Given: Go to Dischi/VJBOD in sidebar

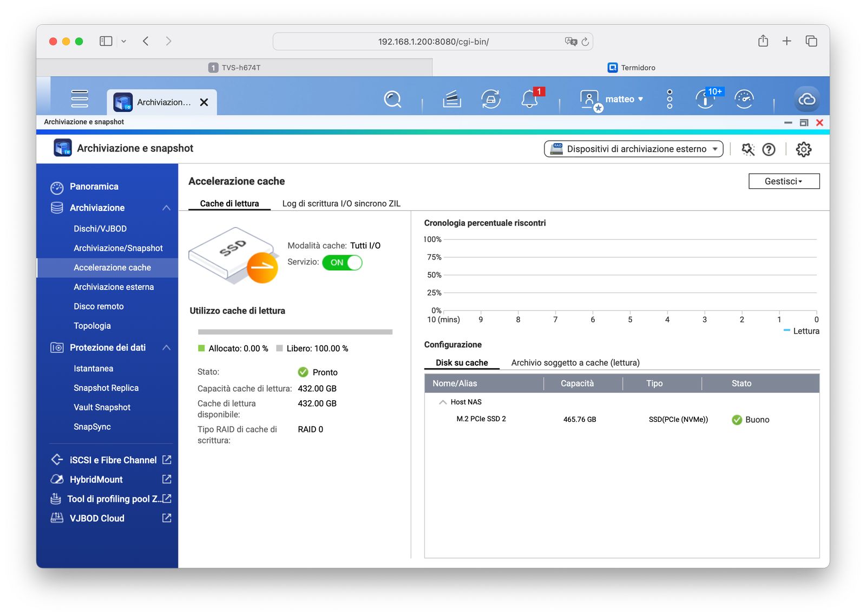Looking at the screenshot, I should coord(100,229).
